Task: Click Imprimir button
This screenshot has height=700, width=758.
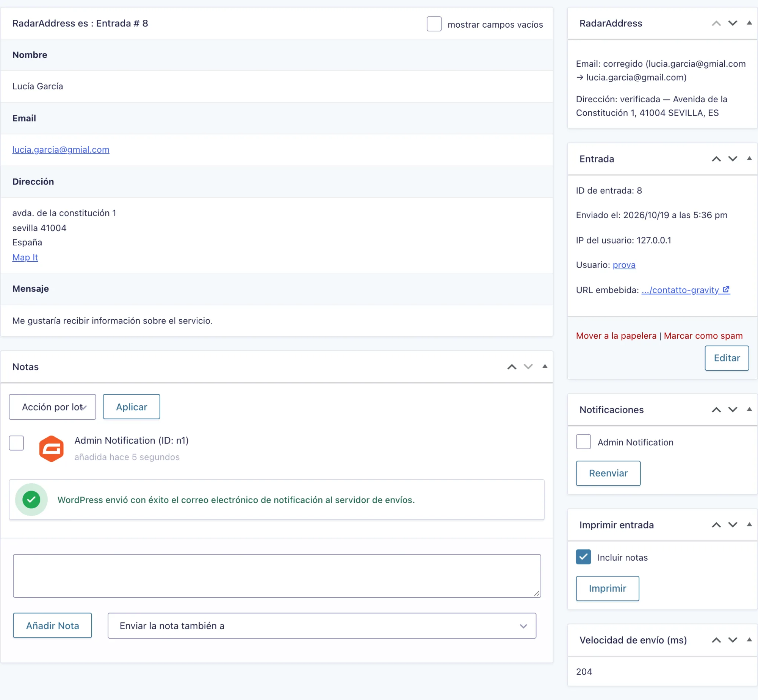Action: pos(607,588)
